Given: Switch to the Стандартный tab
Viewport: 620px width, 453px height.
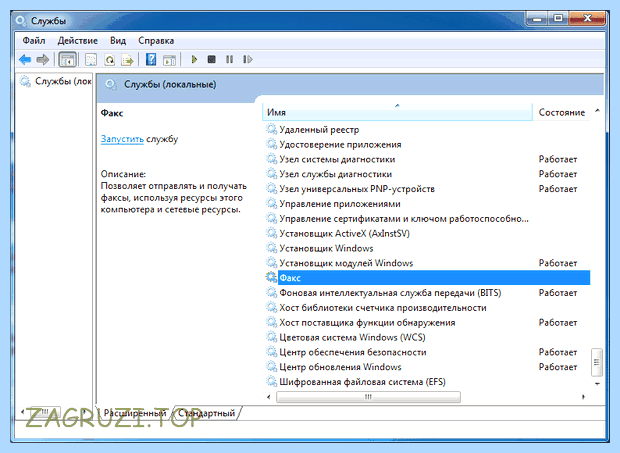Looking at the screenshot, I should (x=206, y=413).
